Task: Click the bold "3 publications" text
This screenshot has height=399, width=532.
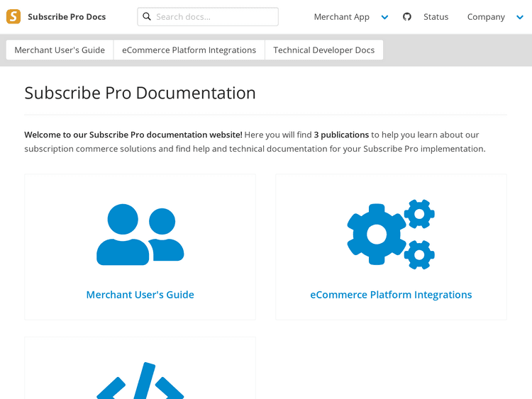Action: coord(341,135)
